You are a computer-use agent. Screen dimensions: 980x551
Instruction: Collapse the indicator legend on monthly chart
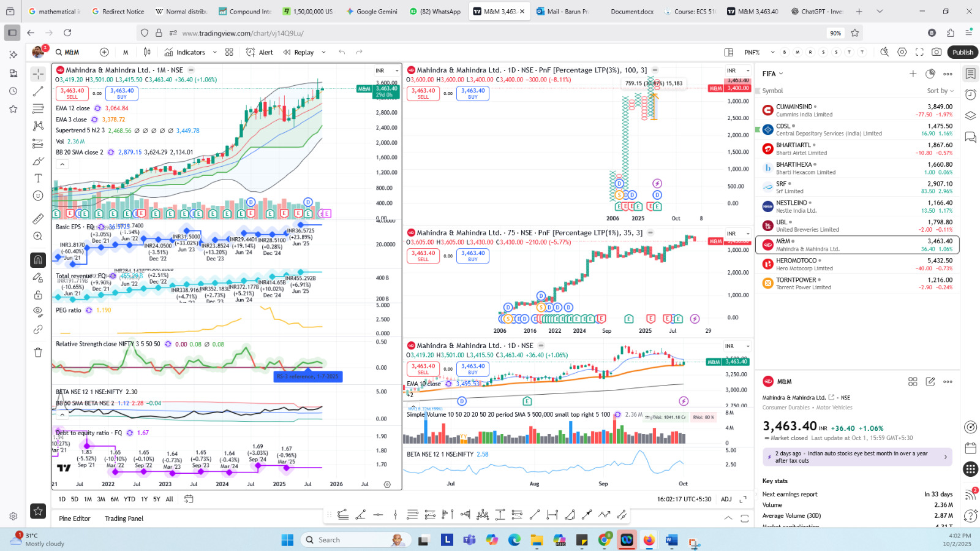point(62,164)
